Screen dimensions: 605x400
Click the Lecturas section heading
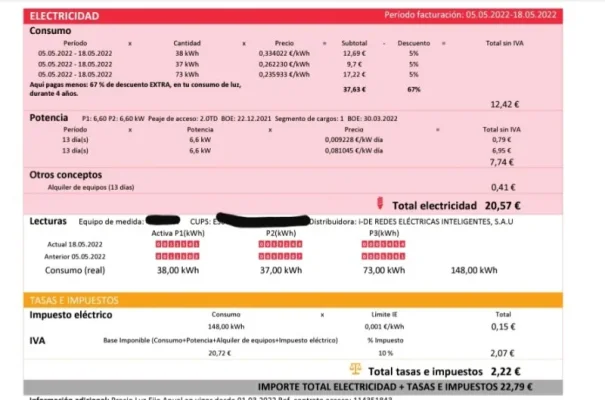pos(48,221)
